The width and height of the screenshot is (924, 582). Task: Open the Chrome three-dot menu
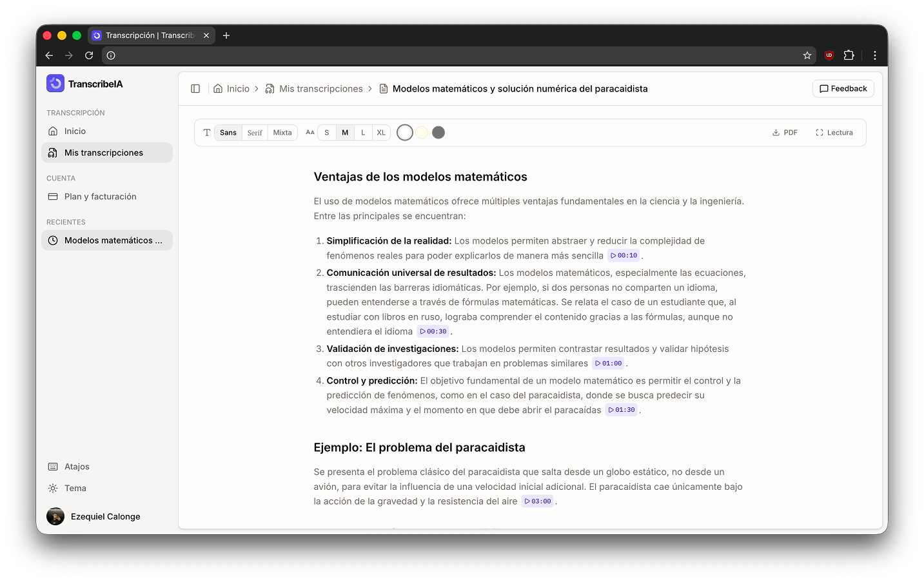click(x=875, y=55)
